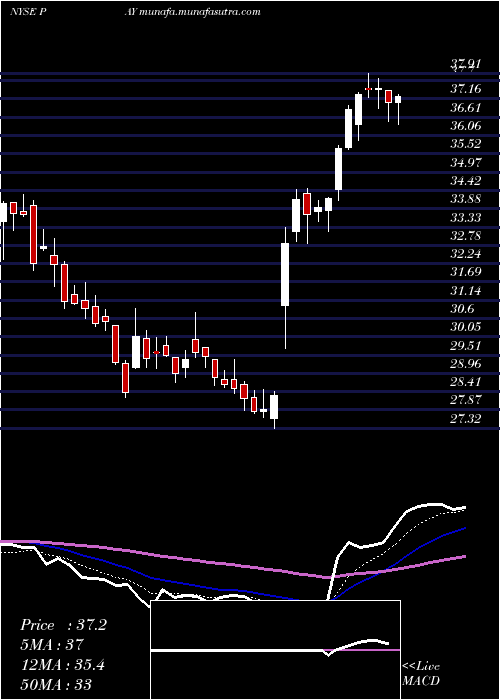Click the 30.05 price axis label

[x=466, y=327]
